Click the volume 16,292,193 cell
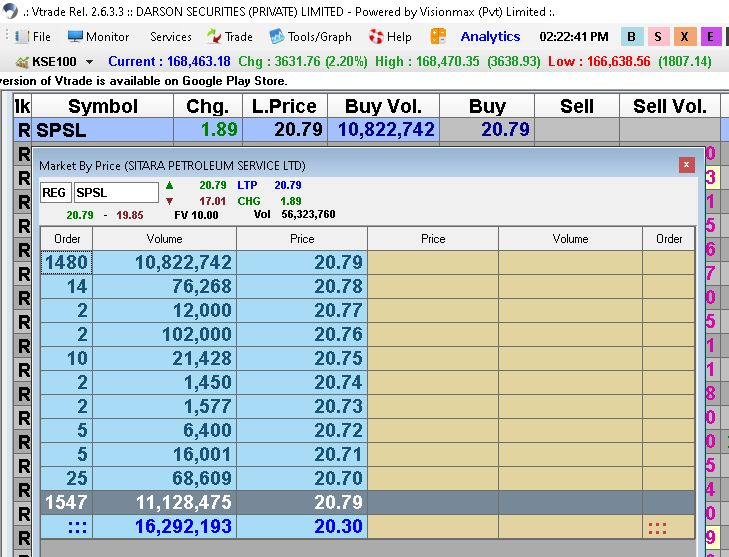The height and width of the screenshot is (557, 729). pos(165,527)
